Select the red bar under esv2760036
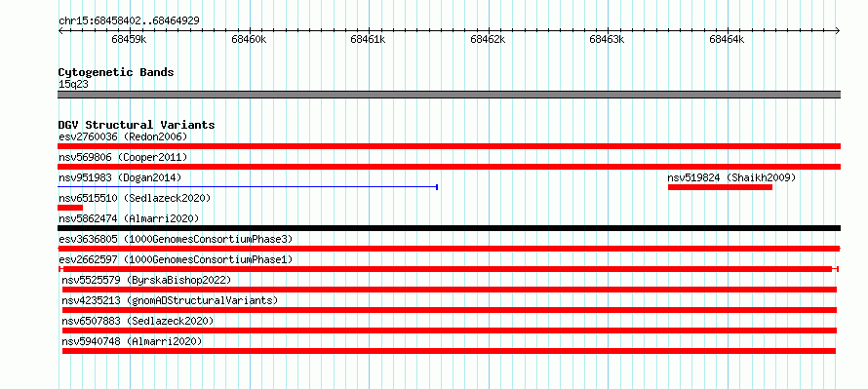Viewport: 868px width, 389px height. pyautogui.click(x=449, y=146)
